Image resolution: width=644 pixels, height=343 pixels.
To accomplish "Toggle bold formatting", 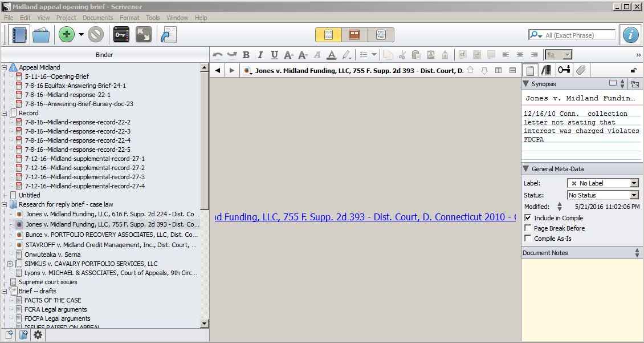I will click(x=246, y=55).
